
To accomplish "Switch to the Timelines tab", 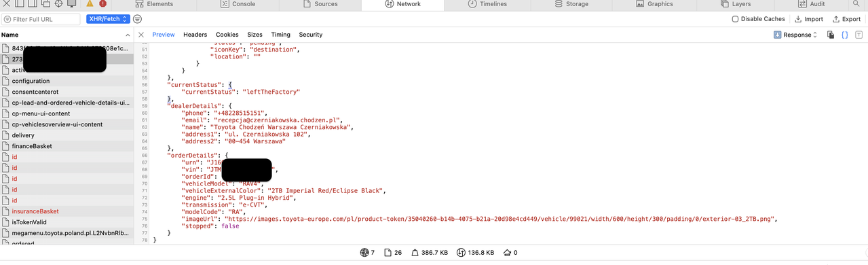I will point(487,4).
